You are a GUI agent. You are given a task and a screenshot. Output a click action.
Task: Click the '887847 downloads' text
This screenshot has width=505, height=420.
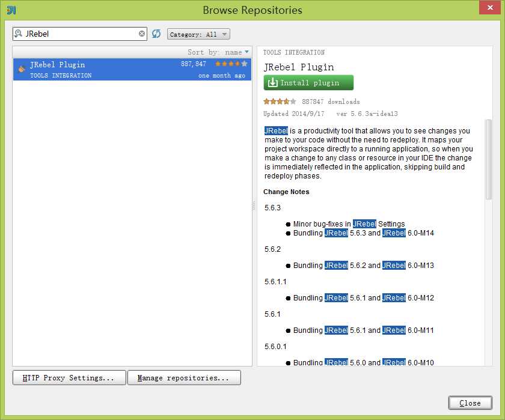coord(331,102)
